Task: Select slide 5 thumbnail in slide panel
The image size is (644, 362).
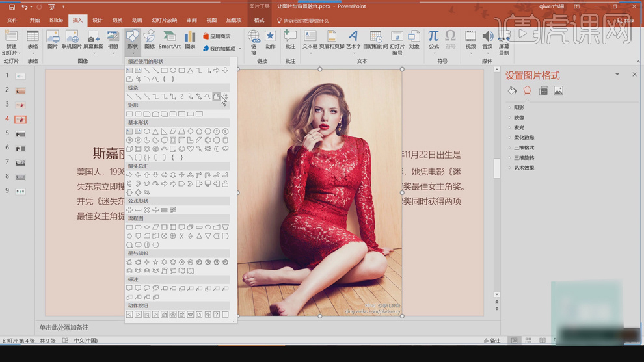Action: [x=20, y=134]
